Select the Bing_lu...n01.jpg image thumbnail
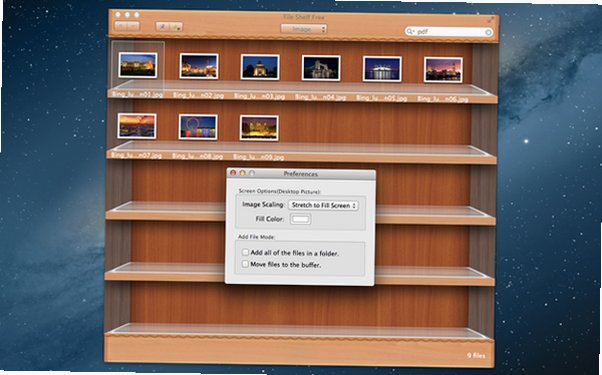The width and height of the screenshot is (602, 375). (x=138, y=65)
